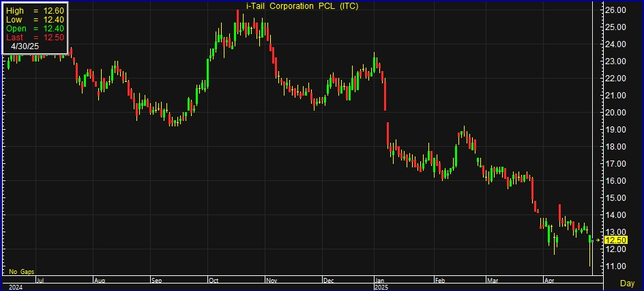Click the 13.00 price axis label
This screenshot has width=644, height=291.
click(x=616, y=232)
